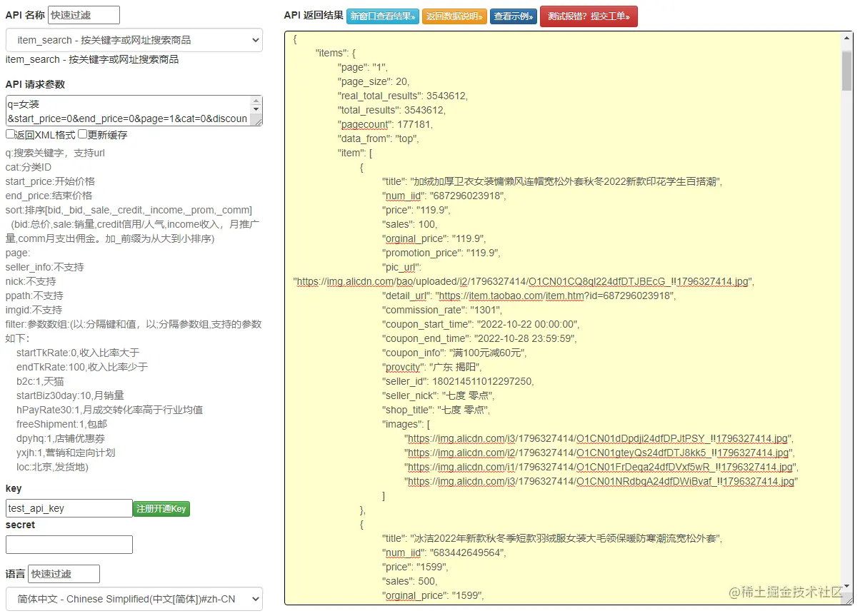The image size is (860, 616).
Task: Click the images URL O1CN01NRdbqA
Action: [600, 481]
